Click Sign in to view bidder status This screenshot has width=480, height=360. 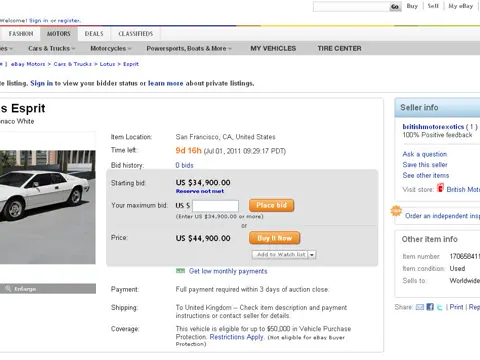tap(42, 83)
